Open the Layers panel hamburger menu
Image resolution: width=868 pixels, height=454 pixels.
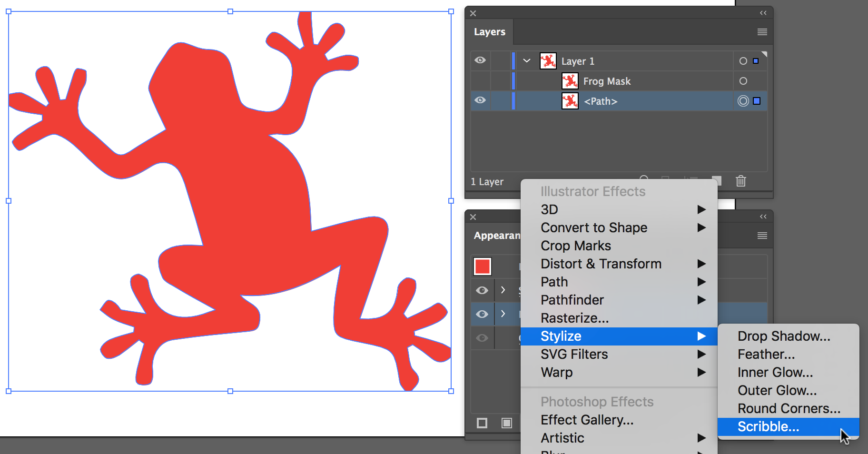(762, 32)
